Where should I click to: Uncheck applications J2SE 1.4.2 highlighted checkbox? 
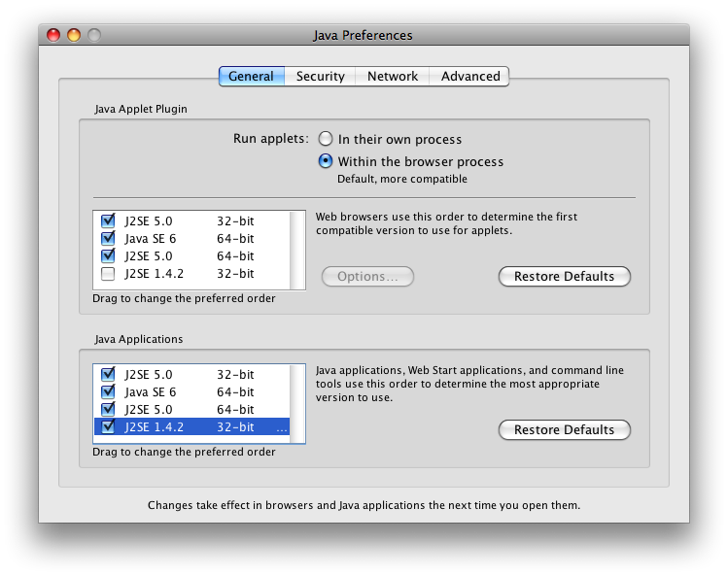point(108,426)
